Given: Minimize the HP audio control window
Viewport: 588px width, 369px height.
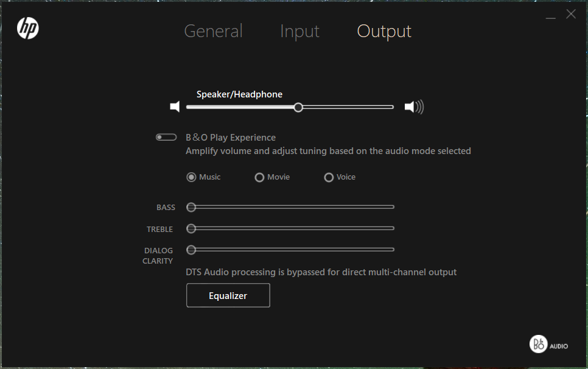Looking at the screenshot, I should point(550,15).
